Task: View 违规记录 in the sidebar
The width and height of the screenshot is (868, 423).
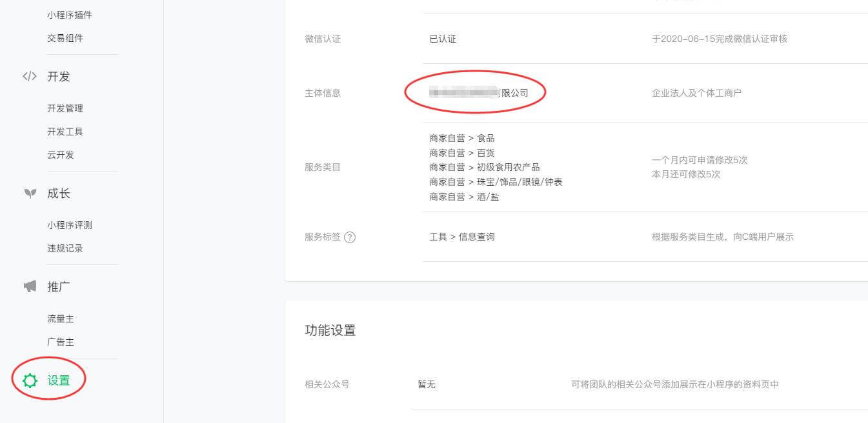Action: [x=65, y=248]
